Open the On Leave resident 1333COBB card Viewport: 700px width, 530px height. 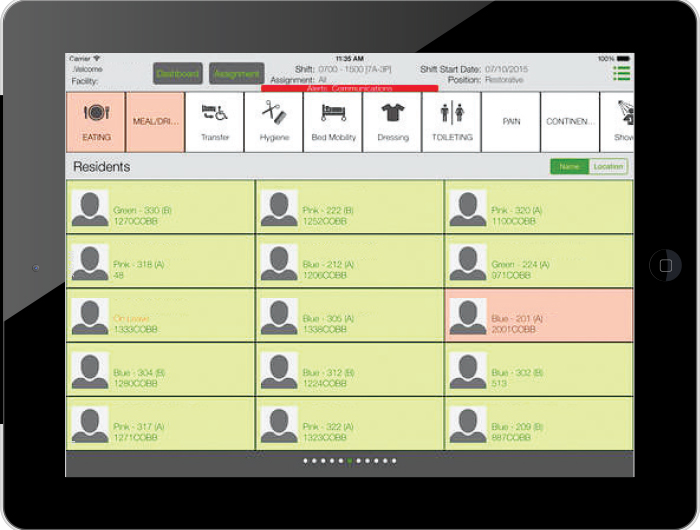160,315
